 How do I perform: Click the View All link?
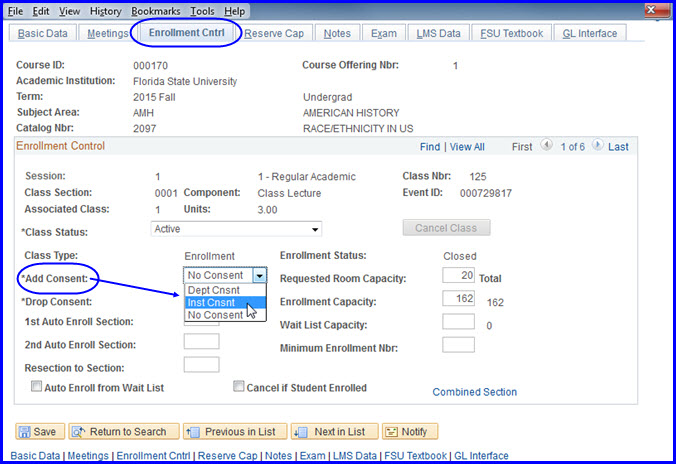[467, 147]
